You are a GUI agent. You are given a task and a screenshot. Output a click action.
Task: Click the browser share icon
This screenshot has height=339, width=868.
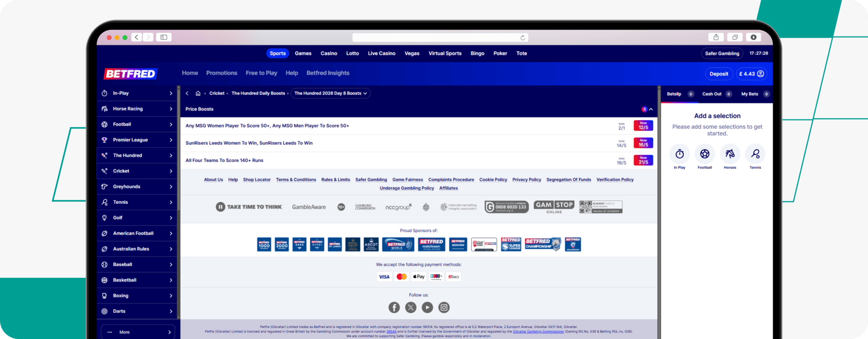716,37
